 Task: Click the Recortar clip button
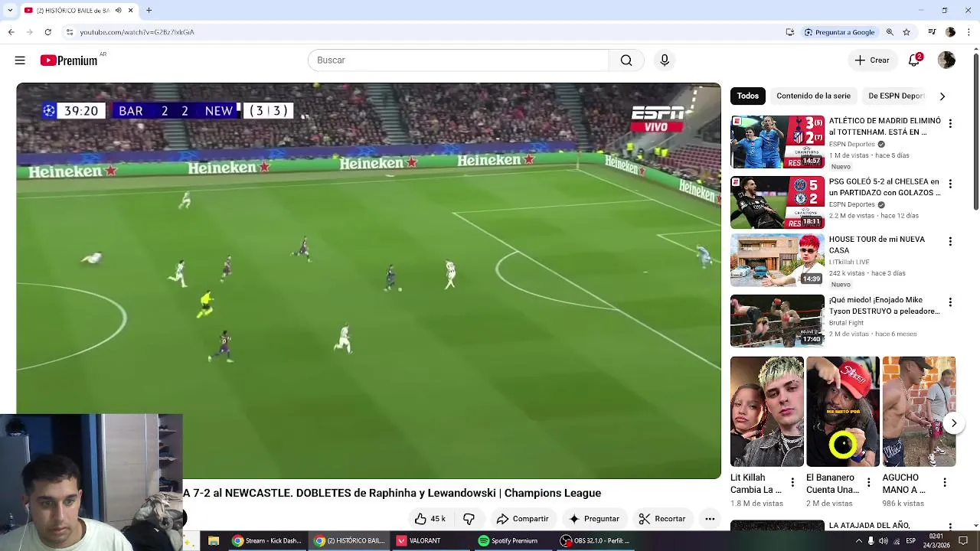click(x=662, y=519)
